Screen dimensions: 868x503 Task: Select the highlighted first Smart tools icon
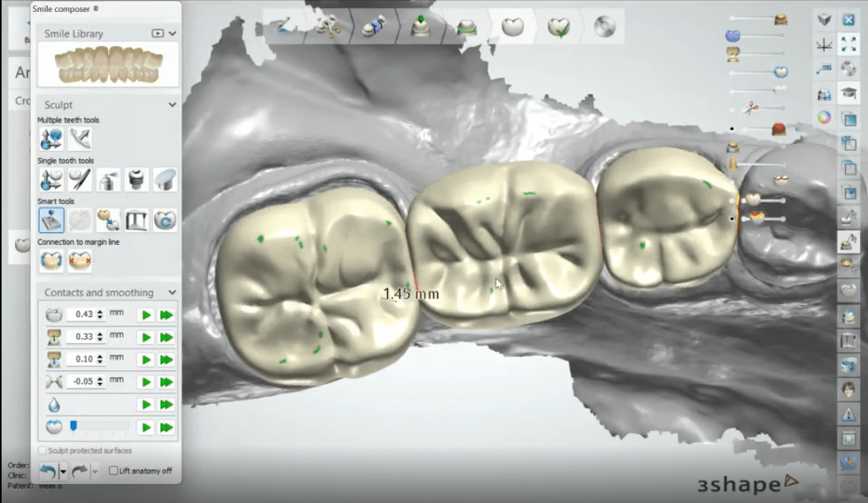pos(51,219)
